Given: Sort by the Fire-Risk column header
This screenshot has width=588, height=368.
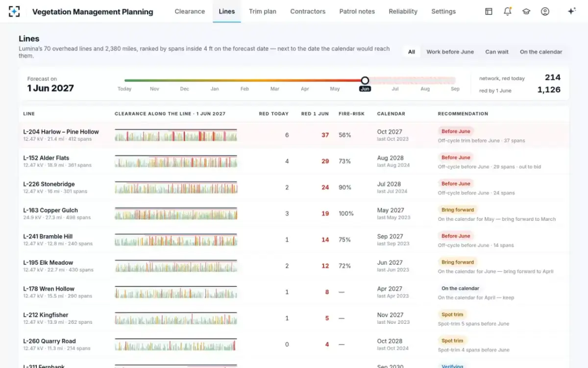Looking at the screenshot, I should pos(351,114).
